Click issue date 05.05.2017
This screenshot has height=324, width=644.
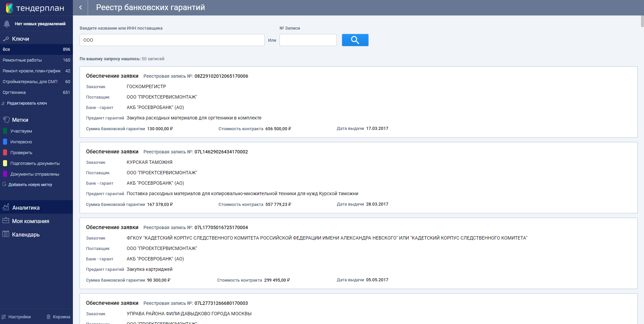[377, 280]
